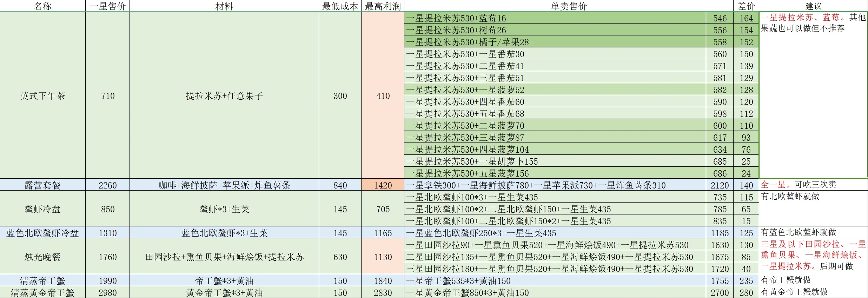Click the 2120 sale price cell

pos(720,185)
